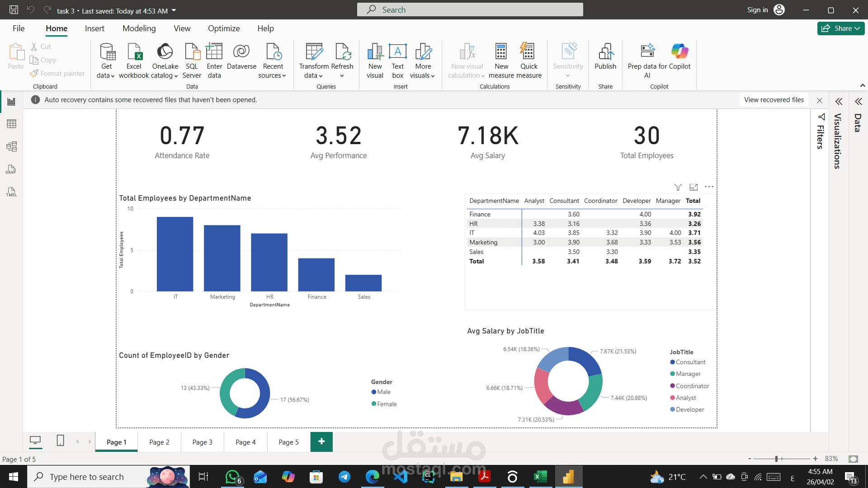The height and width of the screenshot is (488, 868).
Task: Switch to mobile layout view
Action: click(x=60, y=441)
